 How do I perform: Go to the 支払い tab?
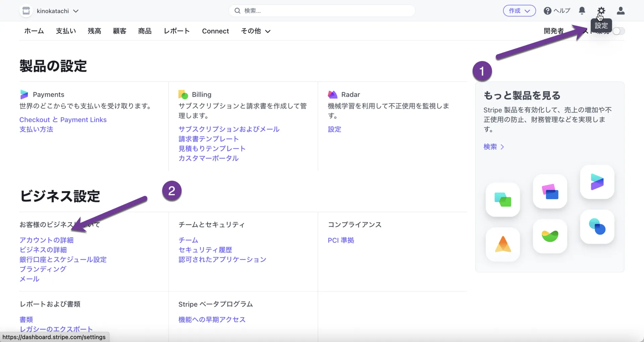click(x=66, y=31)
